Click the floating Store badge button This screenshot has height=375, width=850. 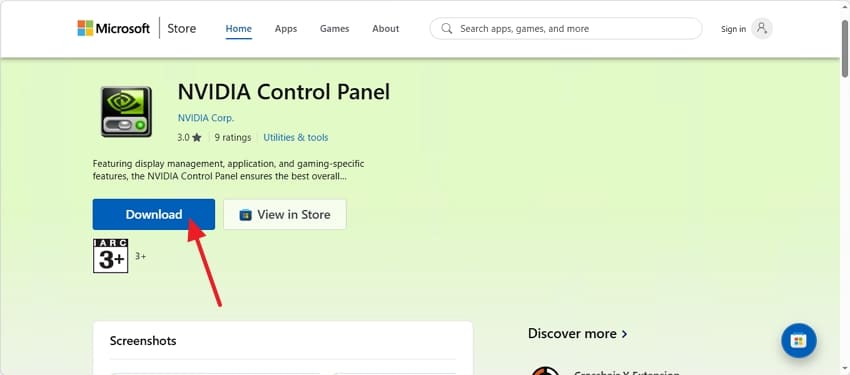tap(799, 341)
